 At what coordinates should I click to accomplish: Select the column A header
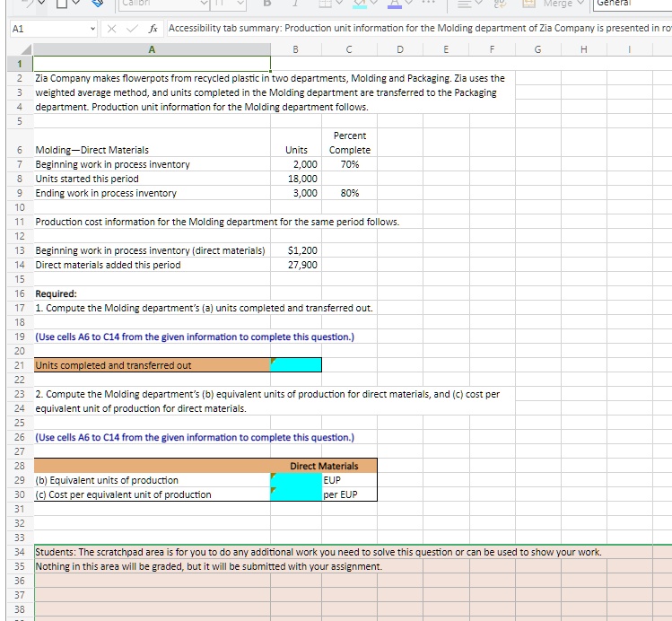pyautogui.click(x=151, y=50)
